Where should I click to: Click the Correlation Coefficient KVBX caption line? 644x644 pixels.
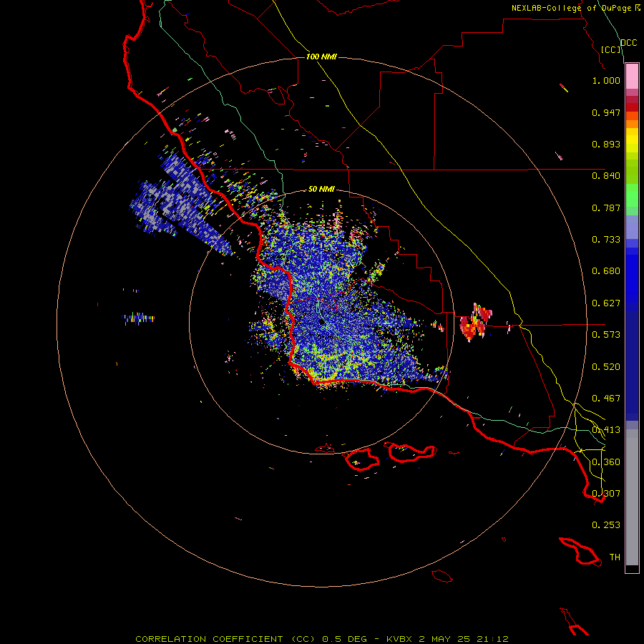(x=322, y=639)
